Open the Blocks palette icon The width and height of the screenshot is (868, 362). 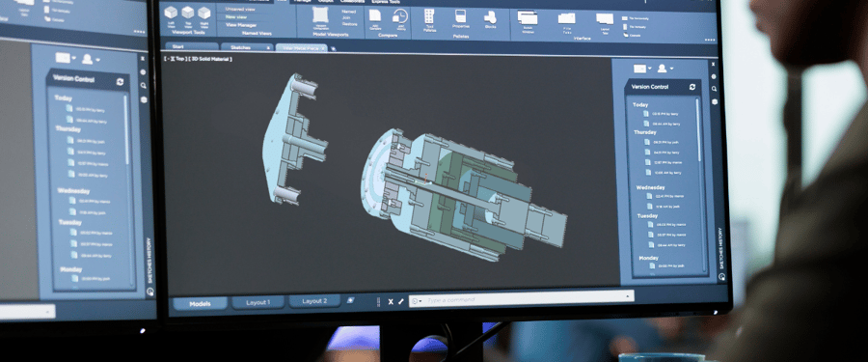490,17
